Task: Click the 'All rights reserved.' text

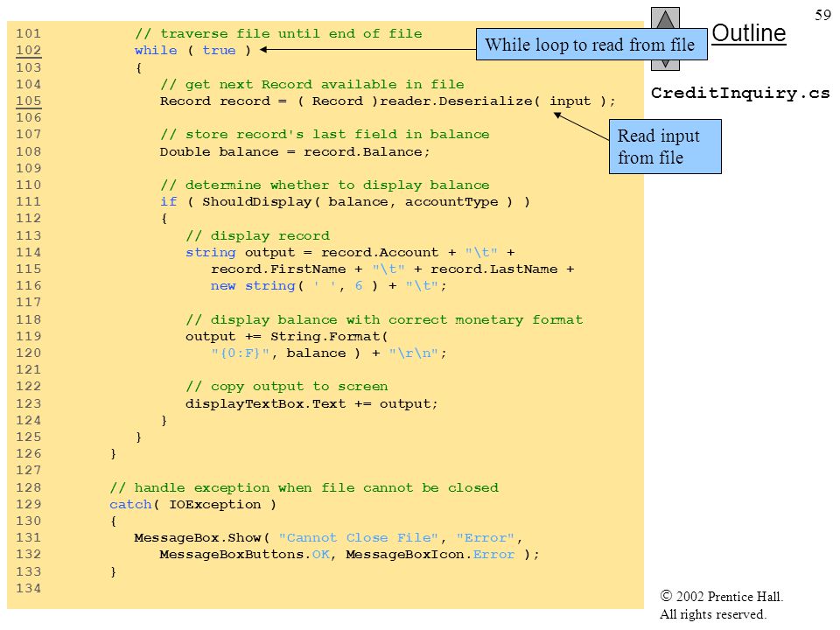Action: [x=712, y=614]
